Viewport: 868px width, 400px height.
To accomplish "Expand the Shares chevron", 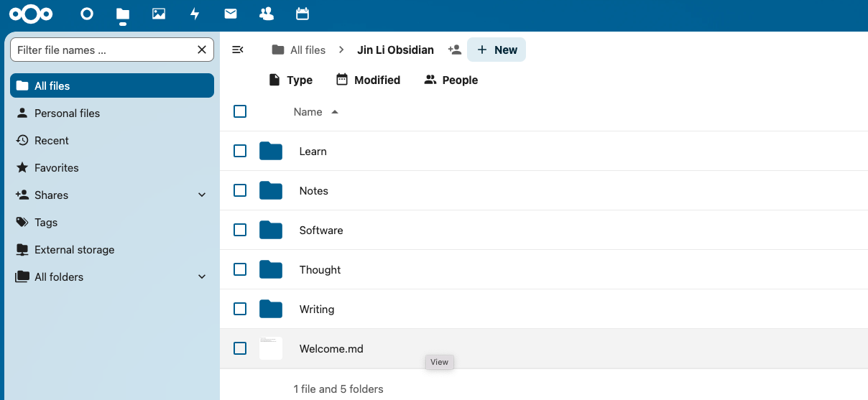I will click(x=202, y=195).
